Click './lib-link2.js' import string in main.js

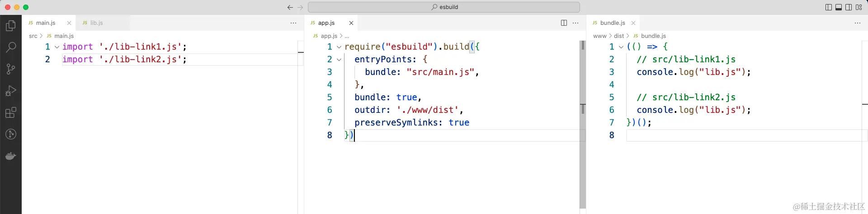(141, 59)
